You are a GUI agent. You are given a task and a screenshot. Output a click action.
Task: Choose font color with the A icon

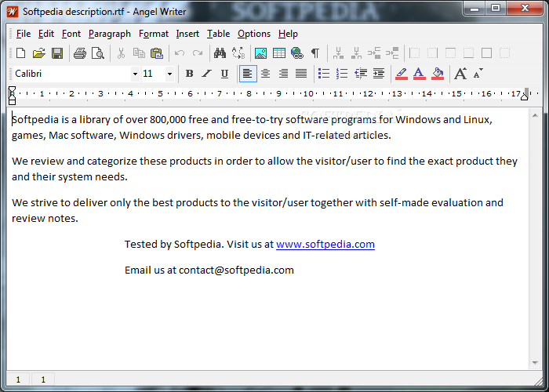(x=419, y=74)
